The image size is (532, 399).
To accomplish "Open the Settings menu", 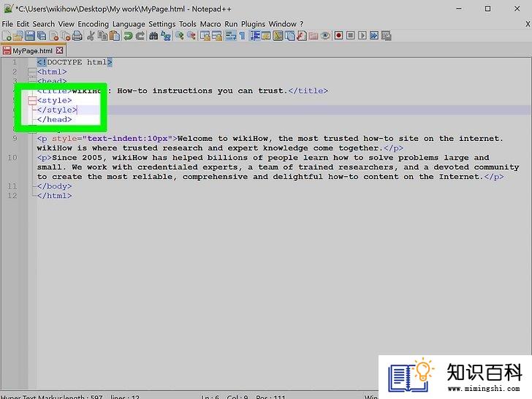I will point(161,24).
